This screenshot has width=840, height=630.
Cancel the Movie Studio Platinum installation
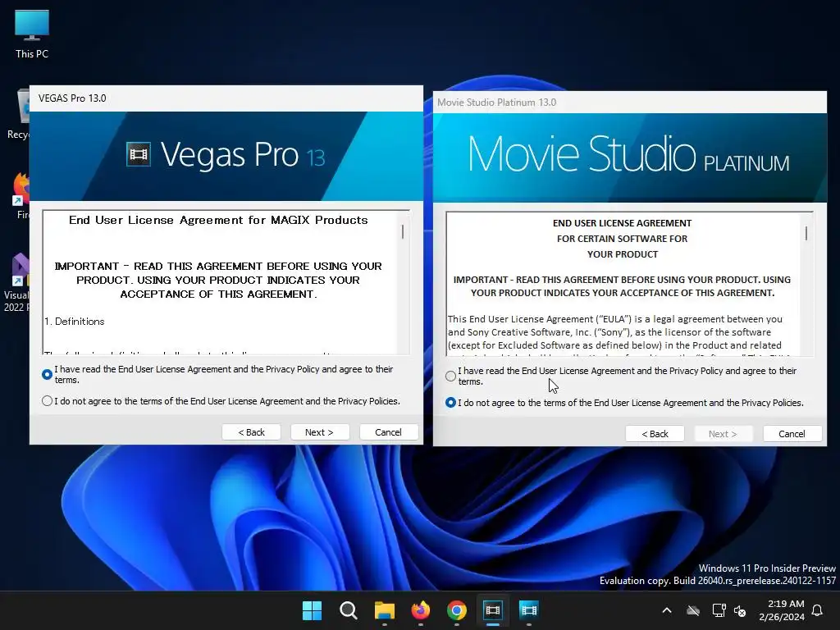click(x=792, y=433)
